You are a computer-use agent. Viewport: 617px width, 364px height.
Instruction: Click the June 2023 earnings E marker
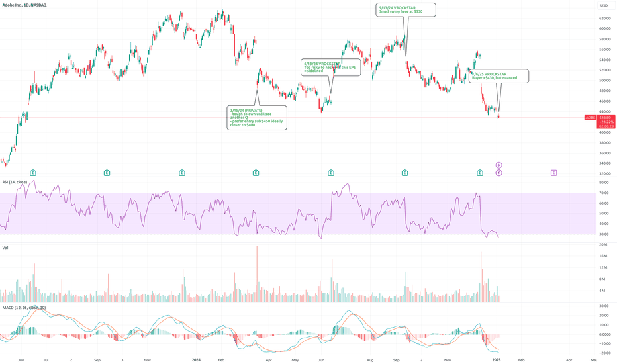pyautogui.click(x=33, y=173)
